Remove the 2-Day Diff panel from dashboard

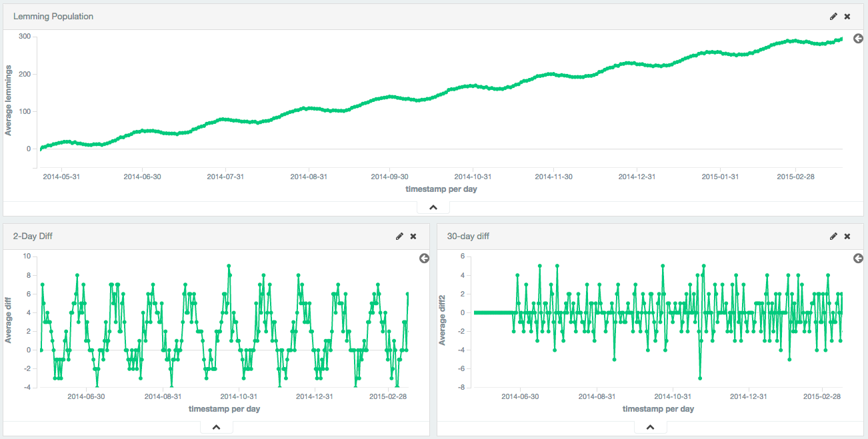click(x=413, y=236)
